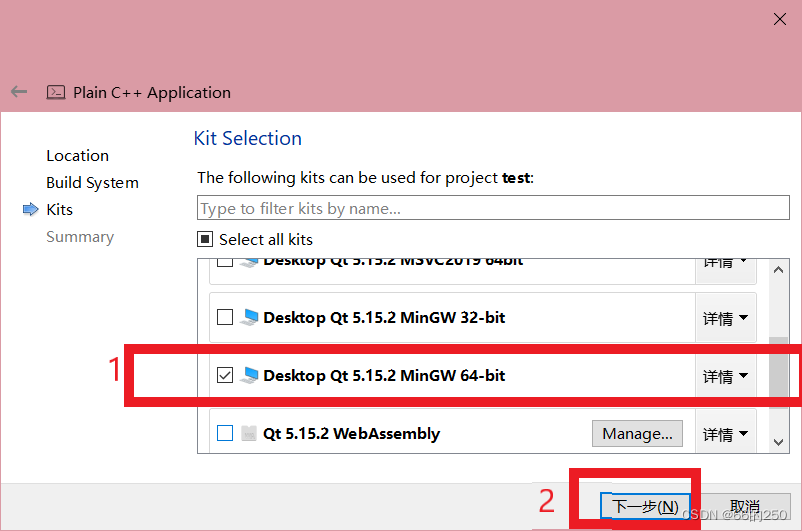Click the kit list scroll down arrow
The width and height of the screenshot is (802, 531).
tap(778, 442)
